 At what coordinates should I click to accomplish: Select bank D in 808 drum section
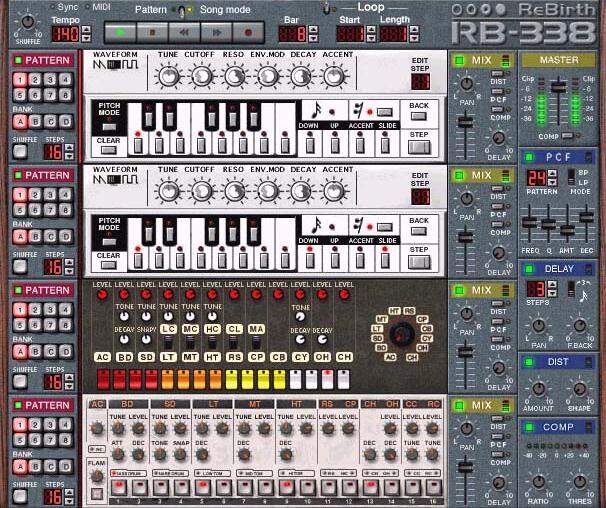pos(66,351)
